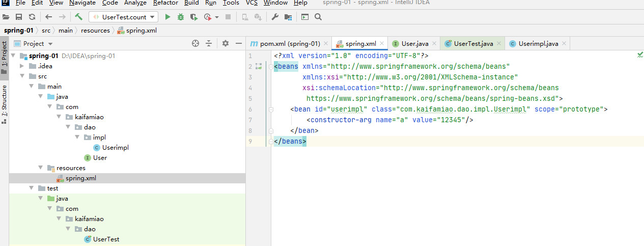Collapse the src folder arrow
Viewport: 644px width, 246px height.
point(22,76)
